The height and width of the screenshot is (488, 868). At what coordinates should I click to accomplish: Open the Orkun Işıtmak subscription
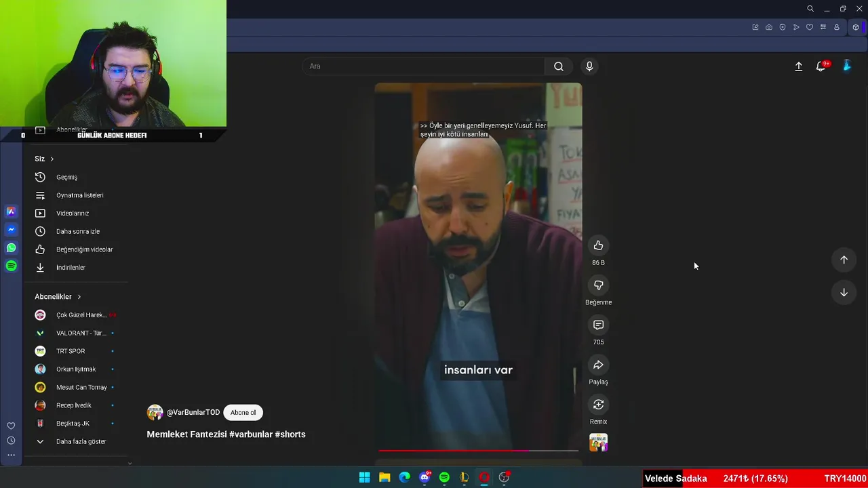75,369
